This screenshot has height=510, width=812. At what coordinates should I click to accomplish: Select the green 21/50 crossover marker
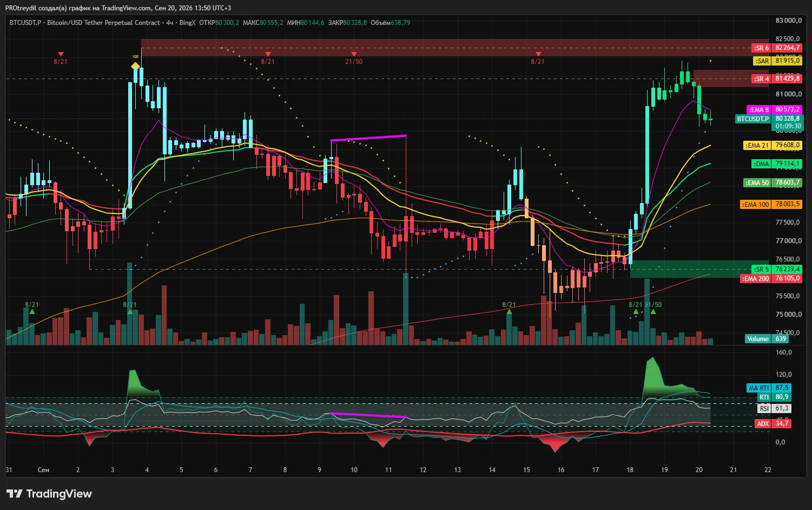tap(653, 308)
